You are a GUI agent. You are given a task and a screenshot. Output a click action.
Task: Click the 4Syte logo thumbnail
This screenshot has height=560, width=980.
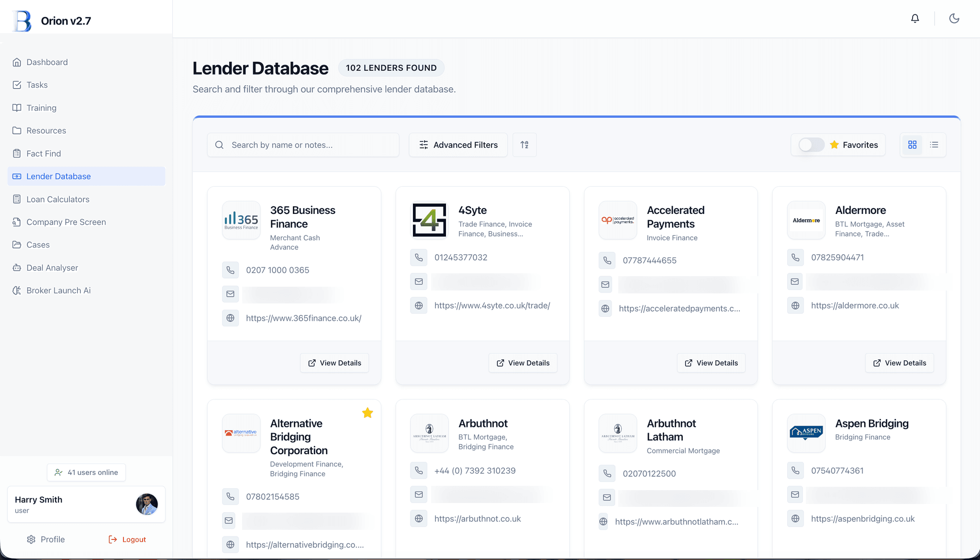coord(429,220)
